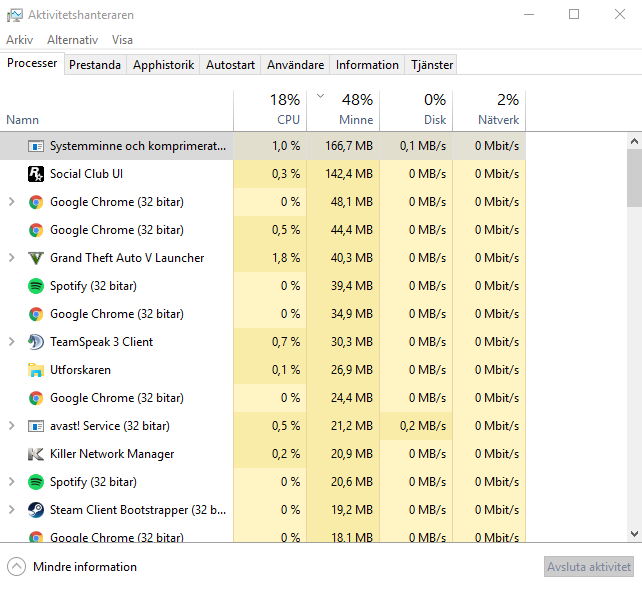This screenshot has width=642, height=591.
Task: Open the Alternativ menu
Action: [72, 40]
